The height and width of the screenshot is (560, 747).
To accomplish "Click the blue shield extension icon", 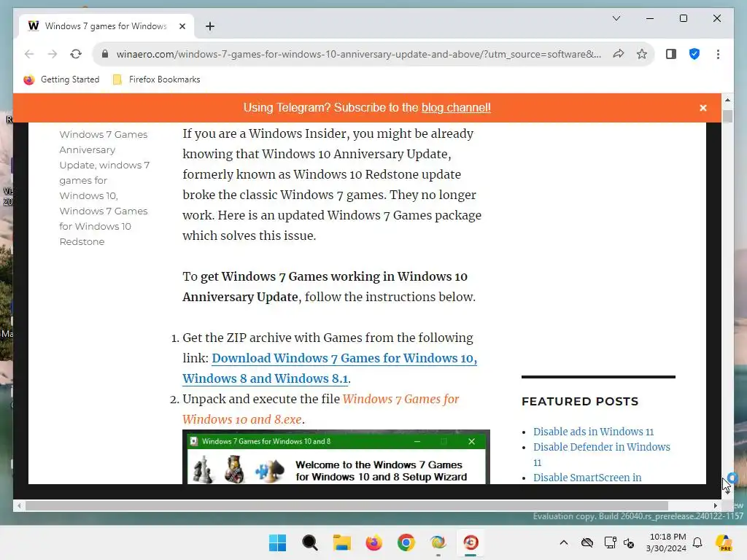I will (694, 54).
